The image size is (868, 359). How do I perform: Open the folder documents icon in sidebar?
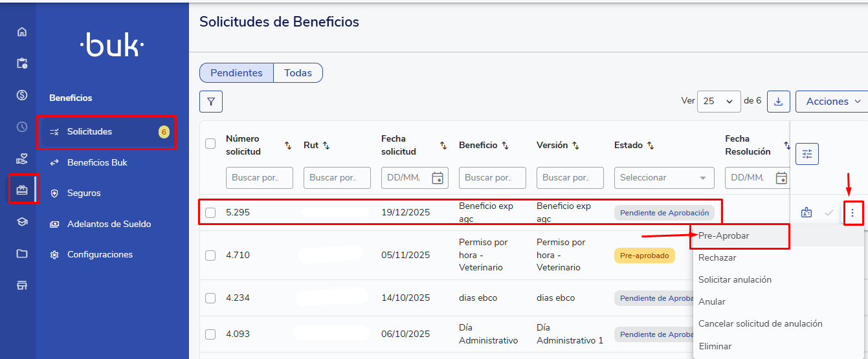(x=22, y=254)
